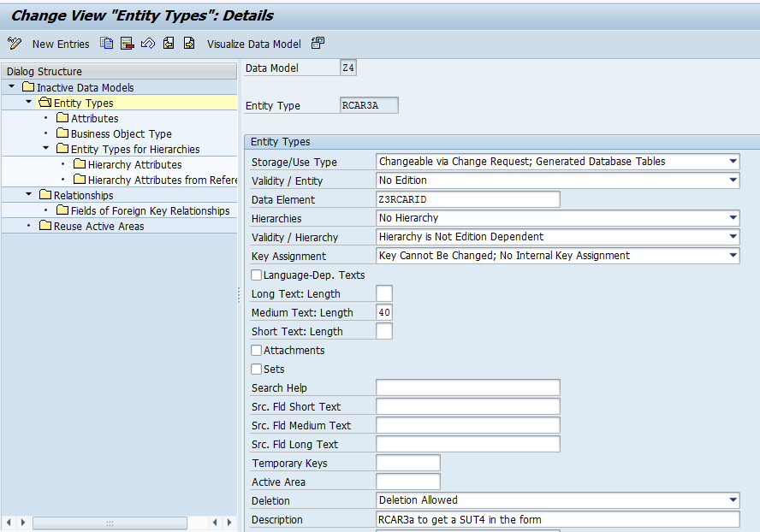This screenshot has width=760, height=532.
Task: Open the Business Object Type folder
Action: point(114,133)
